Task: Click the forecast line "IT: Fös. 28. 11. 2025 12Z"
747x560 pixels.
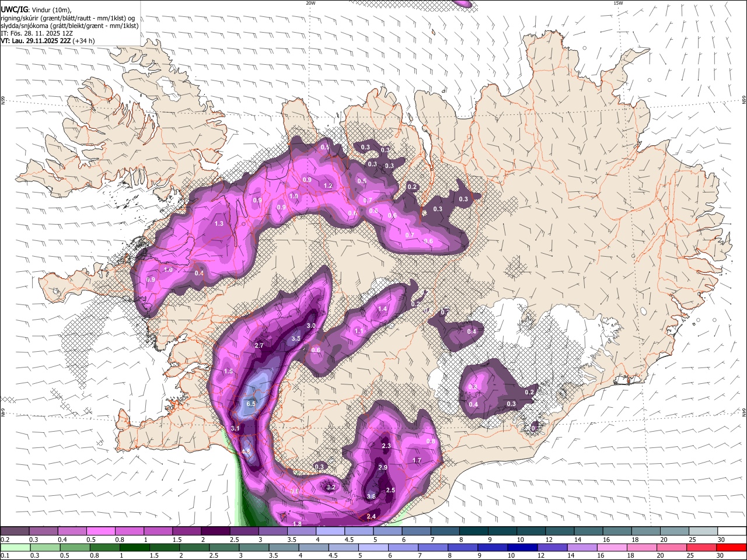Action: [36, 33]
